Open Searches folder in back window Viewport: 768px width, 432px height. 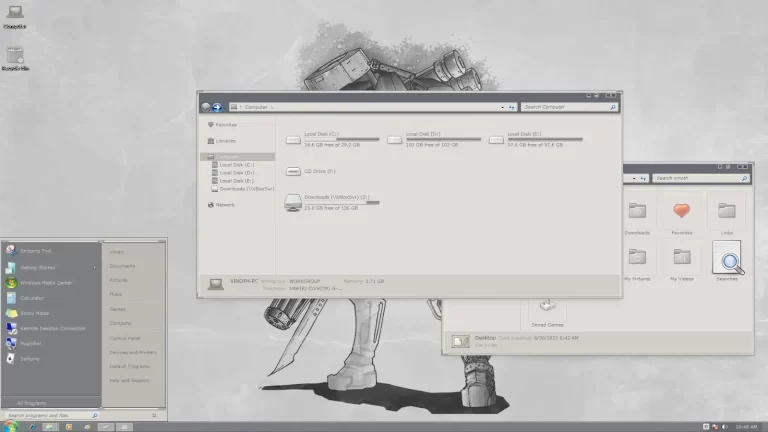tap(727, 262)
